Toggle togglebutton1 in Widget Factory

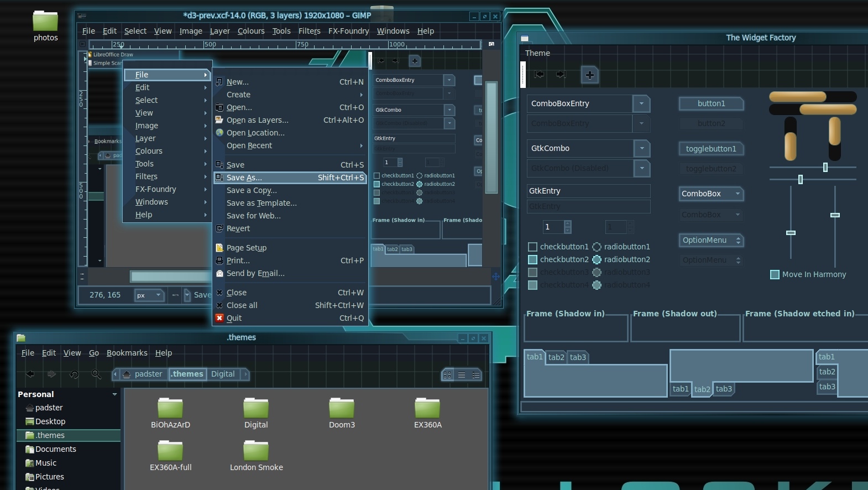click(711, 149)
